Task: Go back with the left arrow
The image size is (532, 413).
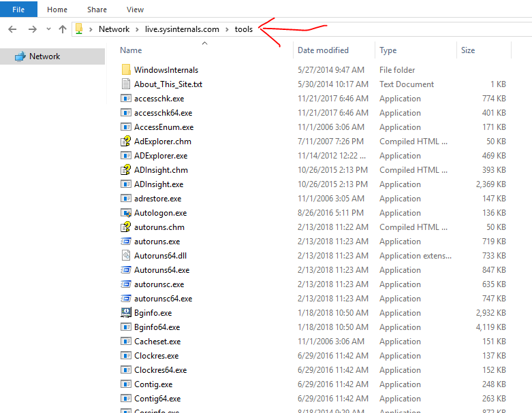Action: tap(12, 29)
